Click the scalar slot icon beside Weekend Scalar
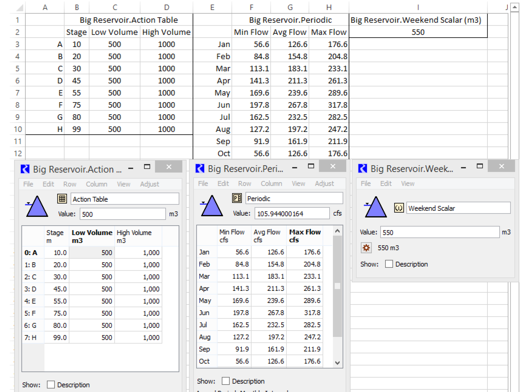This screenshot has width=532, height=392. [x=399, y=208]
